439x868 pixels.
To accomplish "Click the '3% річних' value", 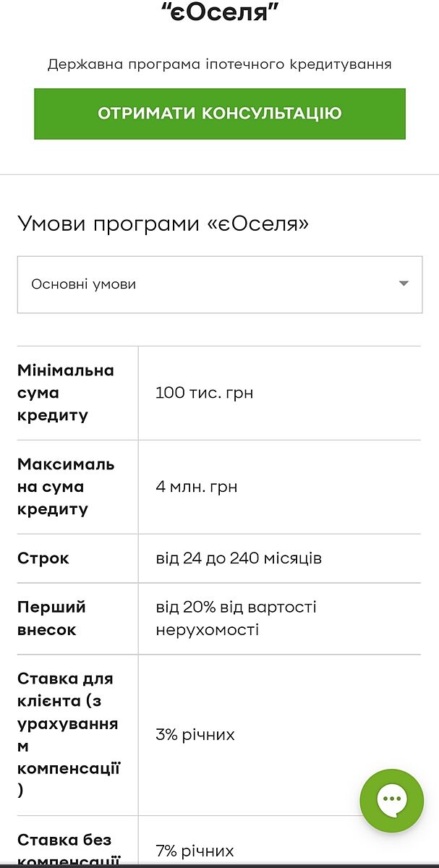I will pyautogui.click(x=195, y=735).
